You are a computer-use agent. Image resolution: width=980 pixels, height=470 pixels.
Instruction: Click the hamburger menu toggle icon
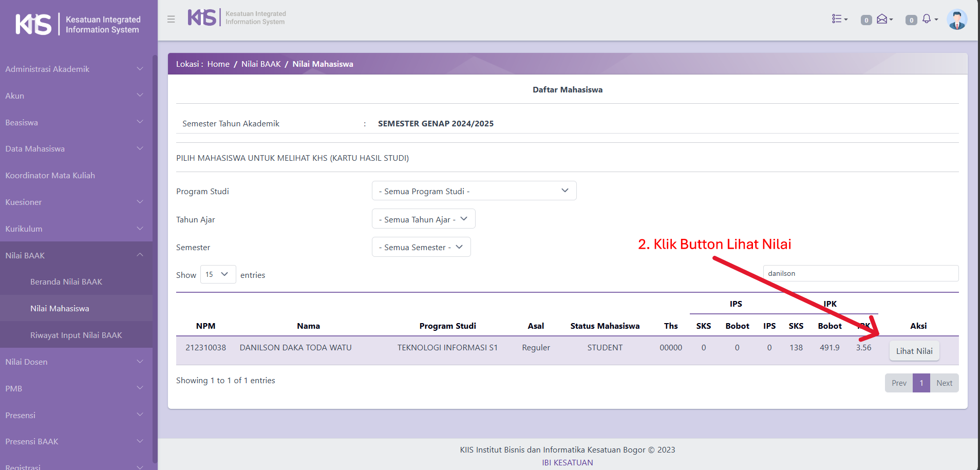tap(171, 20)
